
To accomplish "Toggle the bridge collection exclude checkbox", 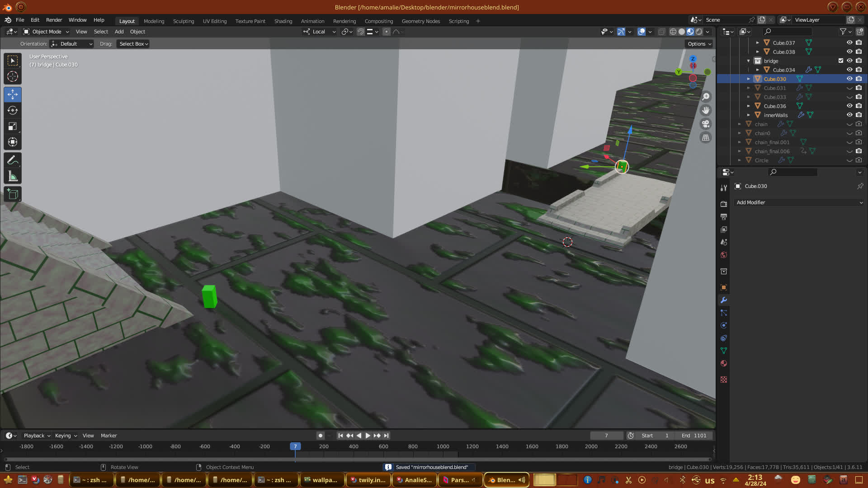I will [x=841, y=61].
